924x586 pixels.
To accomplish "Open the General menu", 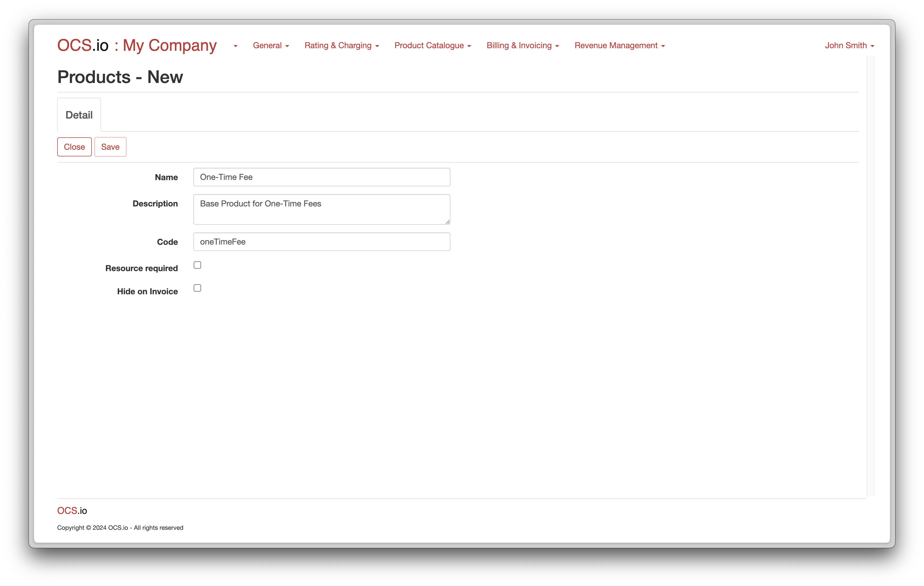I will coord(270,46).
